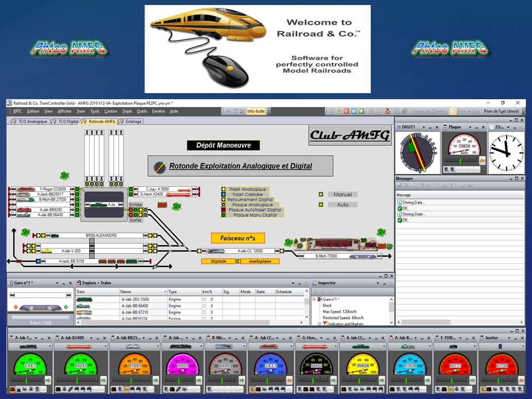
Task: Click the green up-arrow toolbar icon
Action: click(361, 111)
